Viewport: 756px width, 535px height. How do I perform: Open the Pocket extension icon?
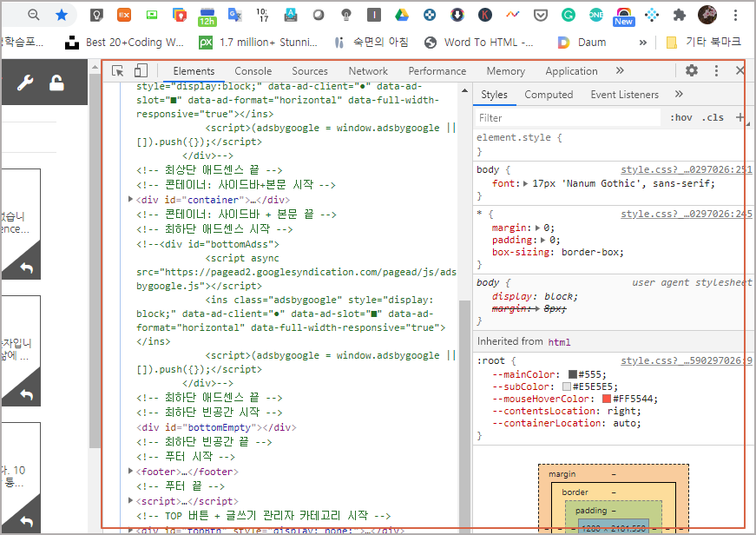[541, 16]
